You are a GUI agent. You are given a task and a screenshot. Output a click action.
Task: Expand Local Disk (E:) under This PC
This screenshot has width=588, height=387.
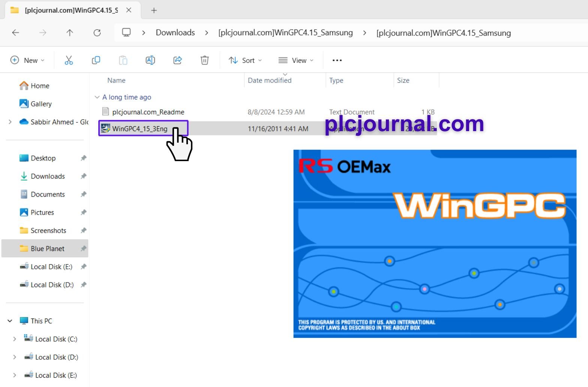[15, 375]
